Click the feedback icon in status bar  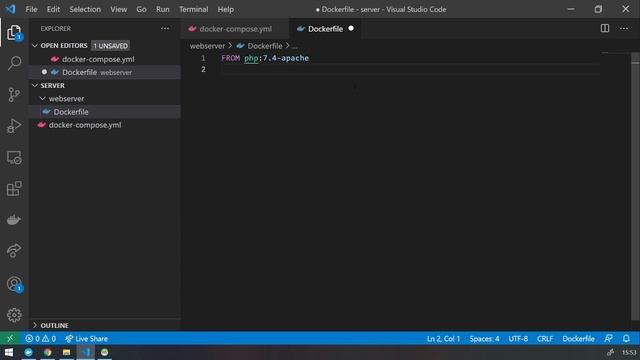[608, 338]
